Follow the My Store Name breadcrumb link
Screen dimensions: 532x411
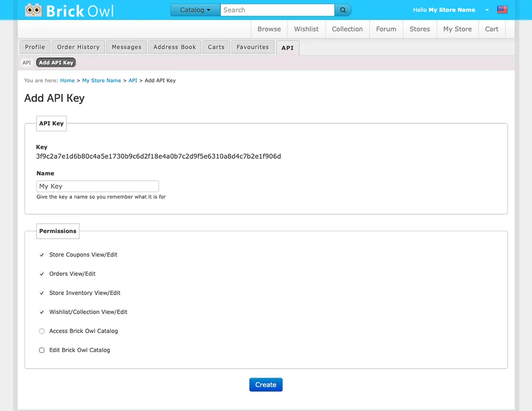pyautogui.click(x=101, y=80)
